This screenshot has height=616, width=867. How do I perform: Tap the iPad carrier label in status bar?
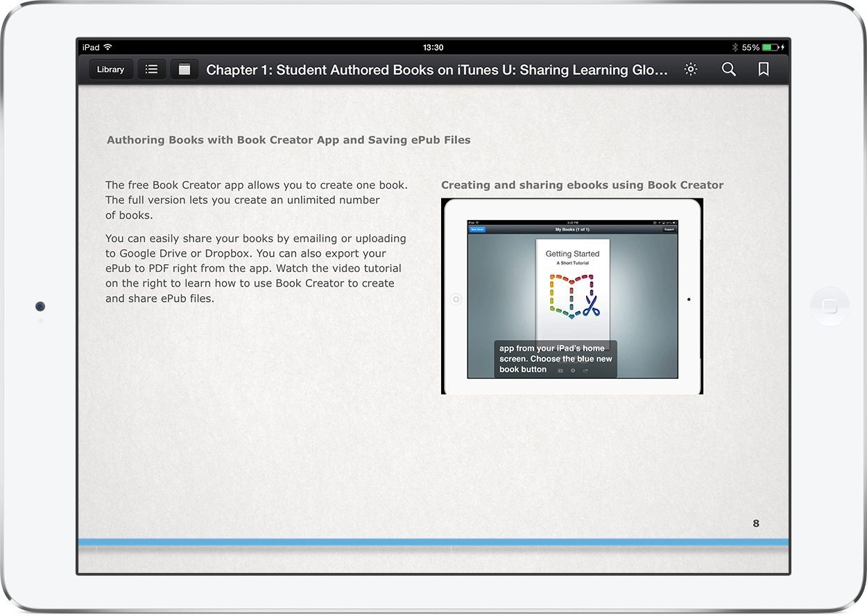point(91,47)
